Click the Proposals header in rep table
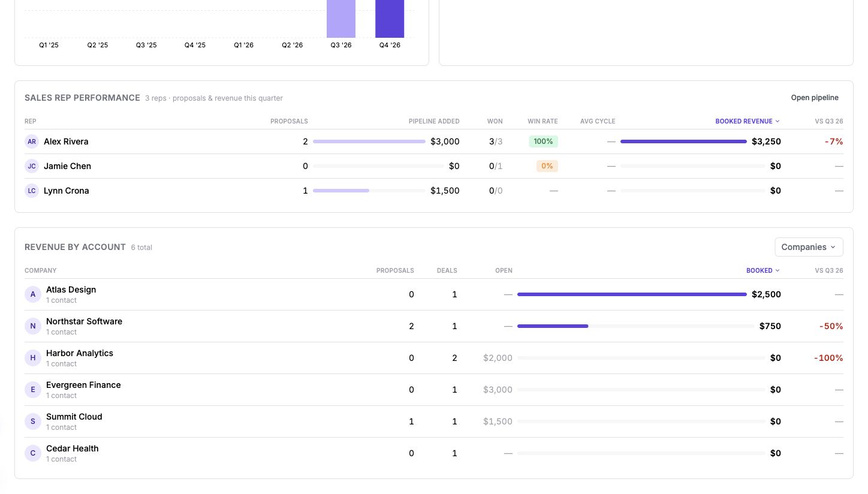 tap(289, 121)
